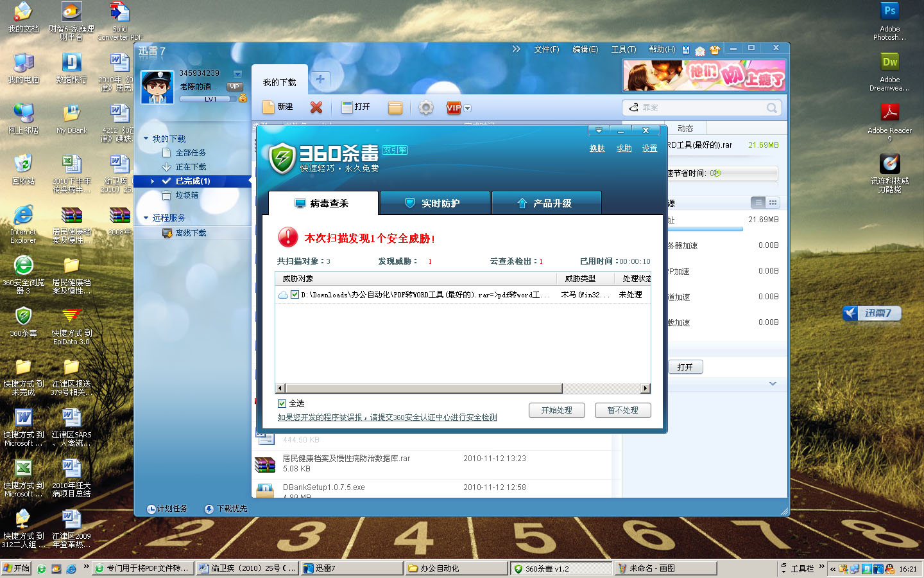Open the 编辑(E) menu
The image size is (924, 578).
pos(585,49)
